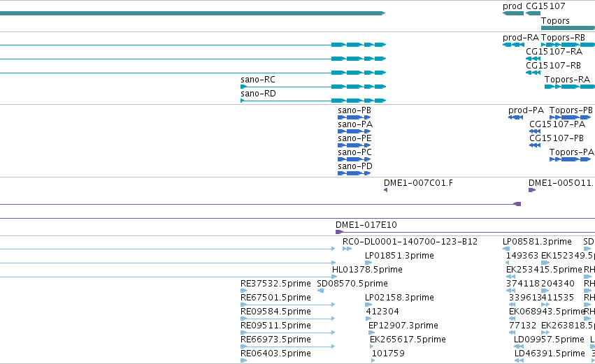The height and width of the screenshot is (364, 595).
Task: Select the CG15107-RA transcript feature
Action: pos(533,59)
